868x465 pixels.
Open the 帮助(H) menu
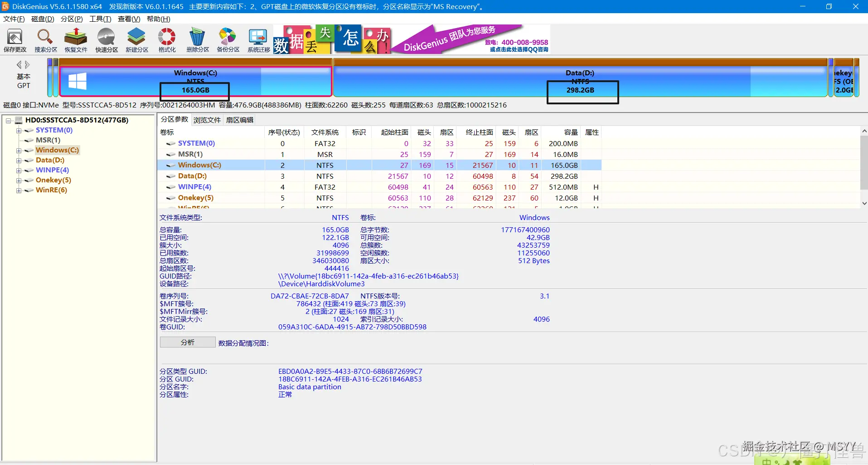[x=159, y=19]
